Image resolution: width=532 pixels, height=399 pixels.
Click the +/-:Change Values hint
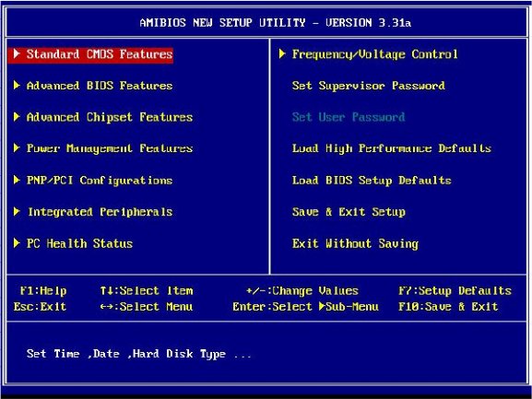(302, 290)
